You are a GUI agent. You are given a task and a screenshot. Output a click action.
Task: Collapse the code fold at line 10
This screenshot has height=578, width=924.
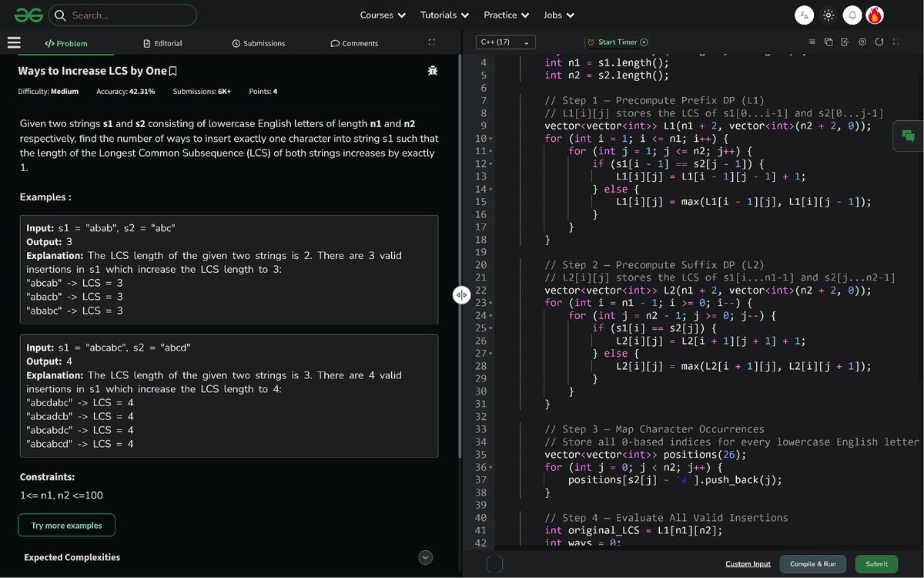[x=490, y=139]
